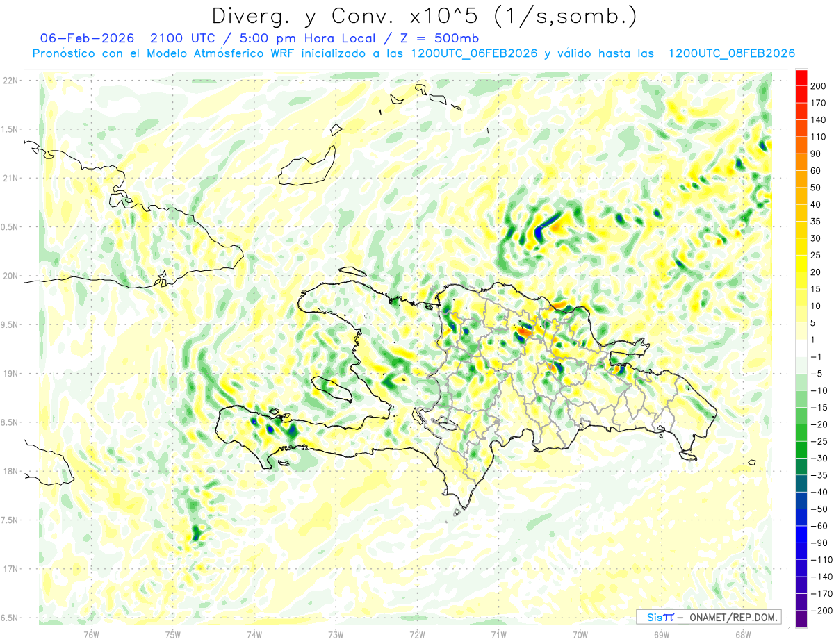Click the colorbar label "-20"
834x644 pixels.
coord(819,424)
